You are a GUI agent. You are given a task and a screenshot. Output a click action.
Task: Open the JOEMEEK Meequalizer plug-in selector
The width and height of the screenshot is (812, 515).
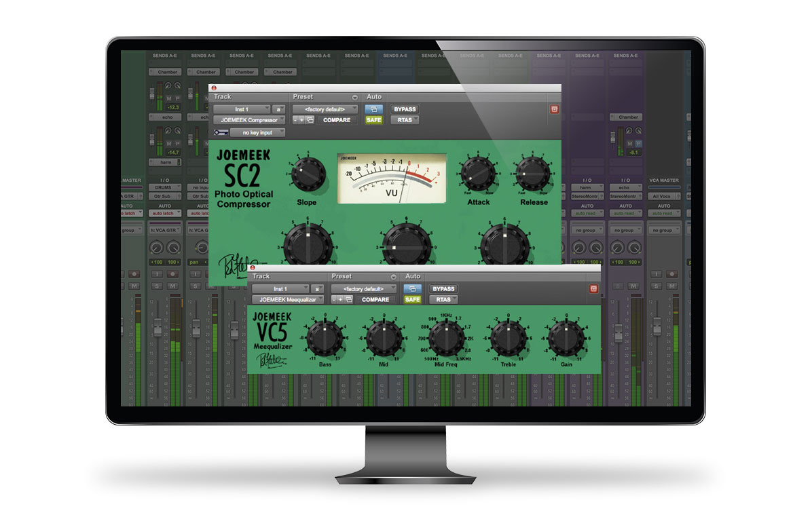pos(288,300)
